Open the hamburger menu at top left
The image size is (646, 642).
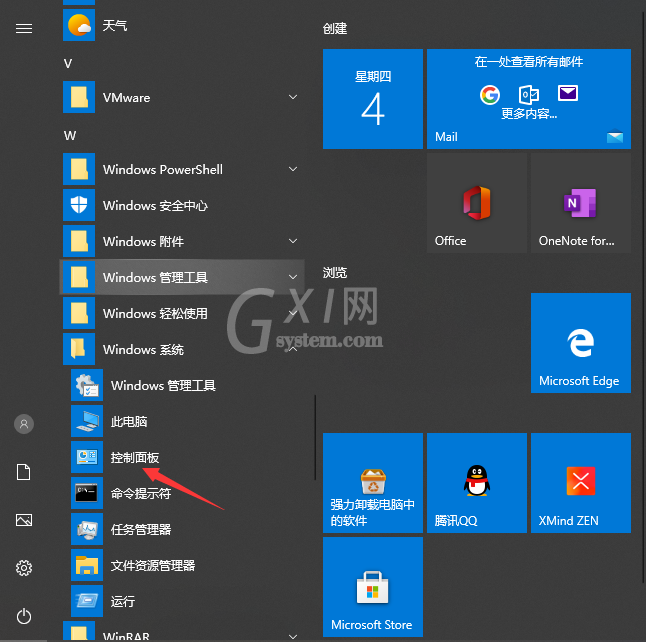(x=24, y=28)
